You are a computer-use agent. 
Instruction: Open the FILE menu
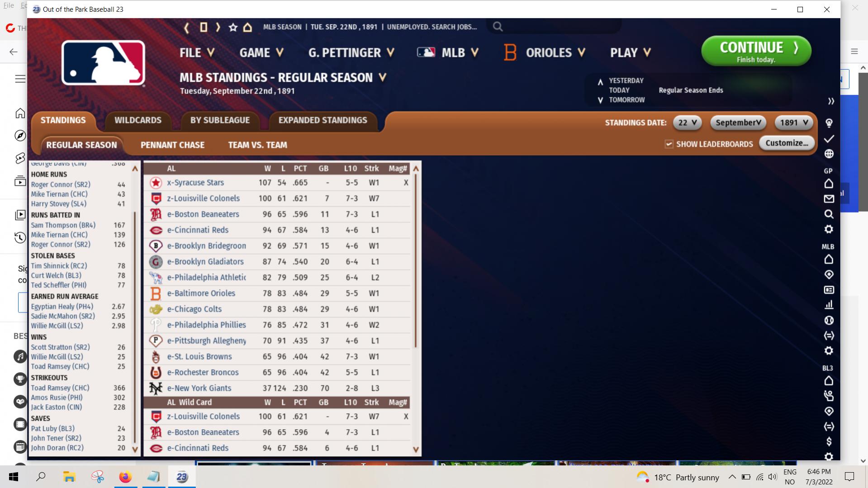click(x=197, y=53)
